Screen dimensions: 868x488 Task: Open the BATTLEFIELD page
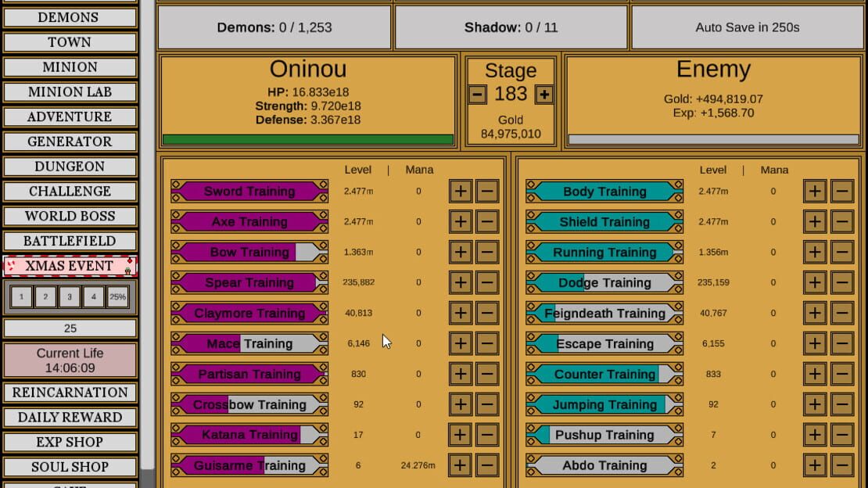[x=70, y=242]
